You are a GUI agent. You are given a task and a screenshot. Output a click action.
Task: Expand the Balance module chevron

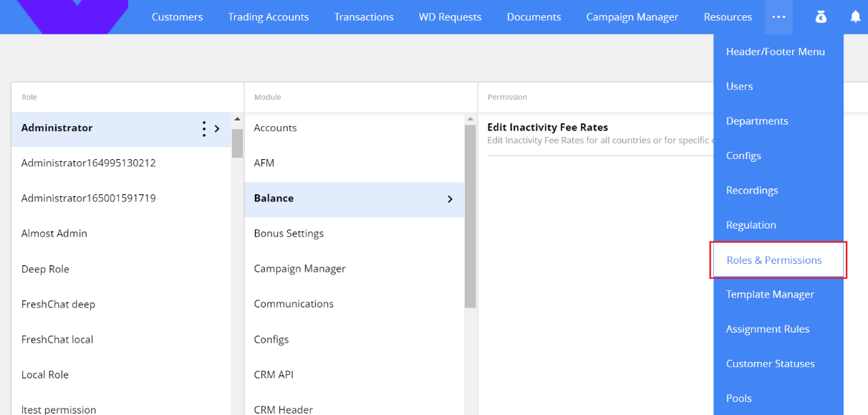point(450,199)
